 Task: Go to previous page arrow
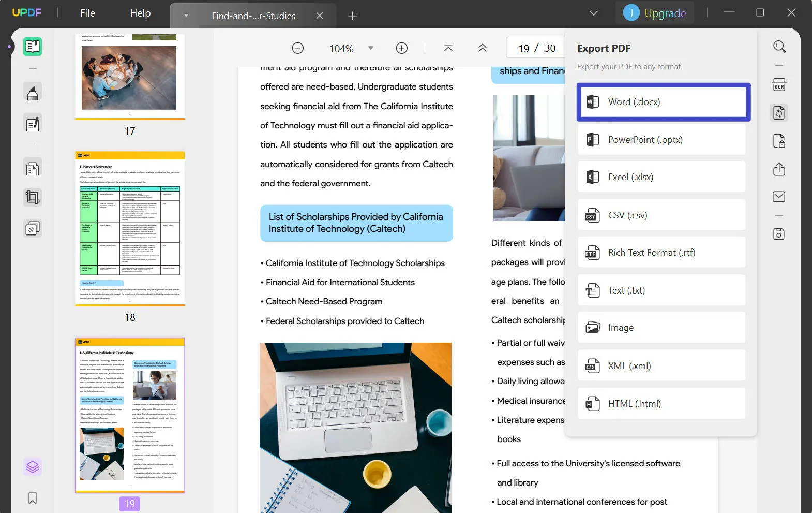click(x=483, y=48)
